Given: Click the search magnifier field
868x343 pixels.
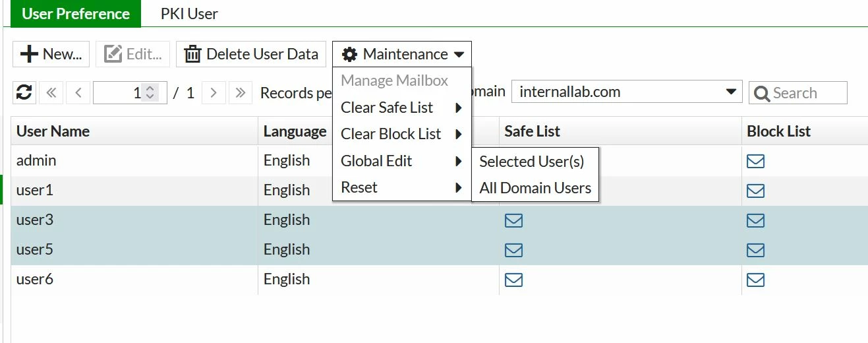Looking at the screenshot, I should click(x=798, y=93).
